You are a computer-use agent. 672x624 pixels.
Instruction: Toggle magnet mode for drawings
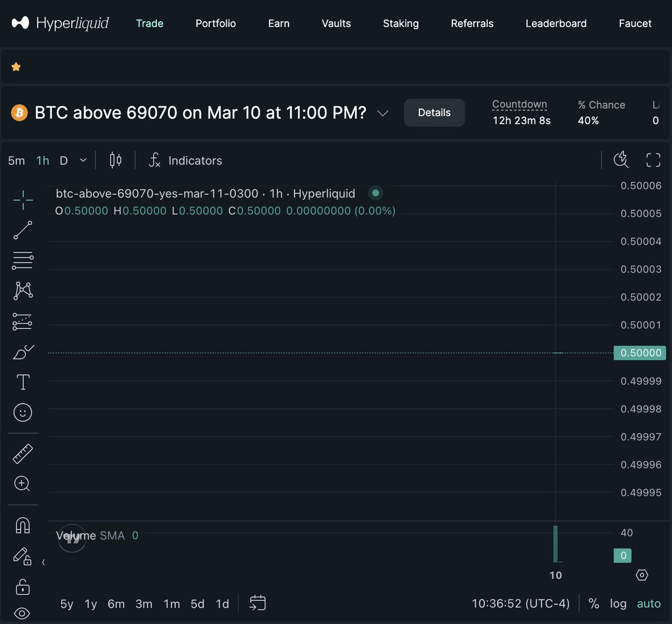click(x=22, y=525)
